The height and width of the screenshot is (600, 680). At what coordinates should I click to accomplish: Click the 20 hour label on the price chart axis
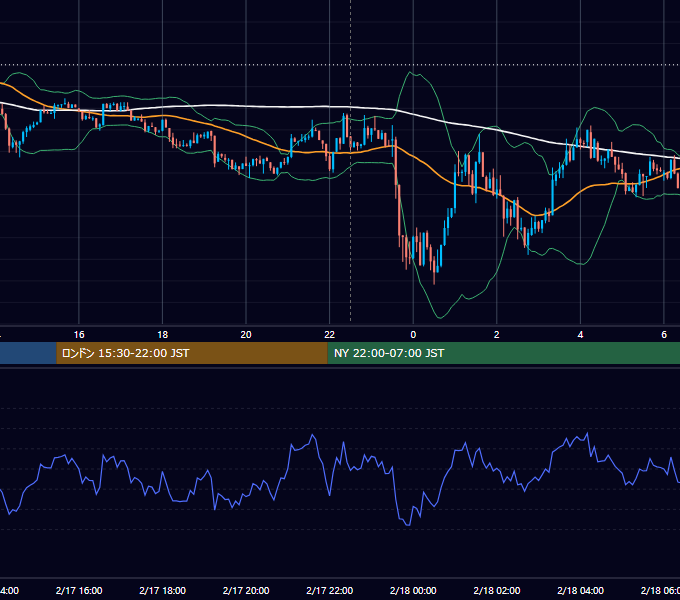point(246,335)
